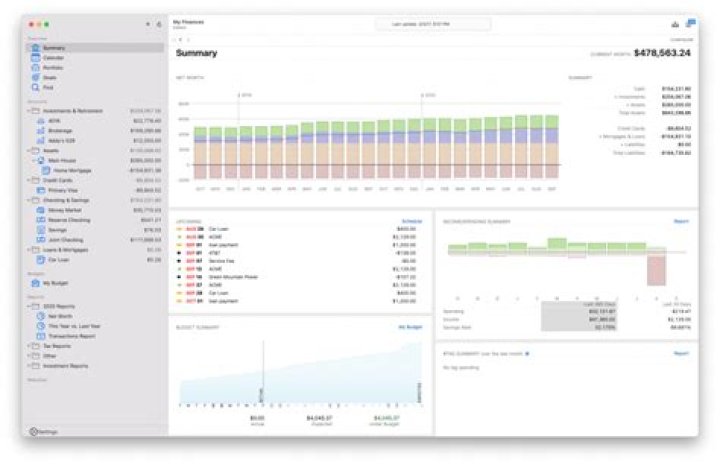
Task: Open Report link in Income/Spending Summary
Action: tap(681, 220)
